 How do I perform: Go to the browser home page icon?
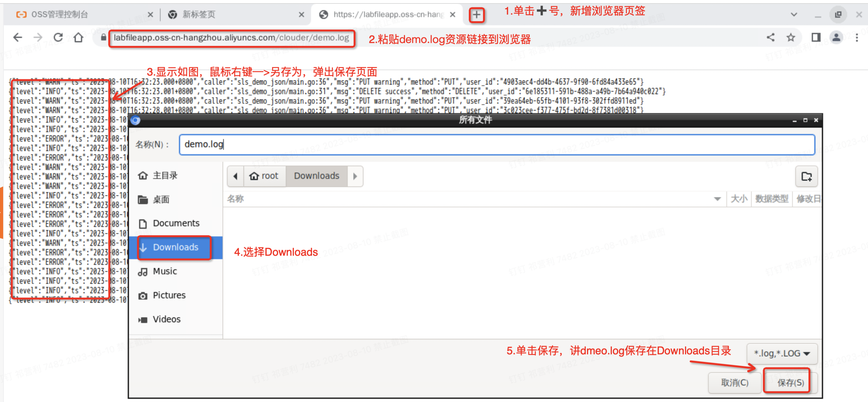point(78,37)
